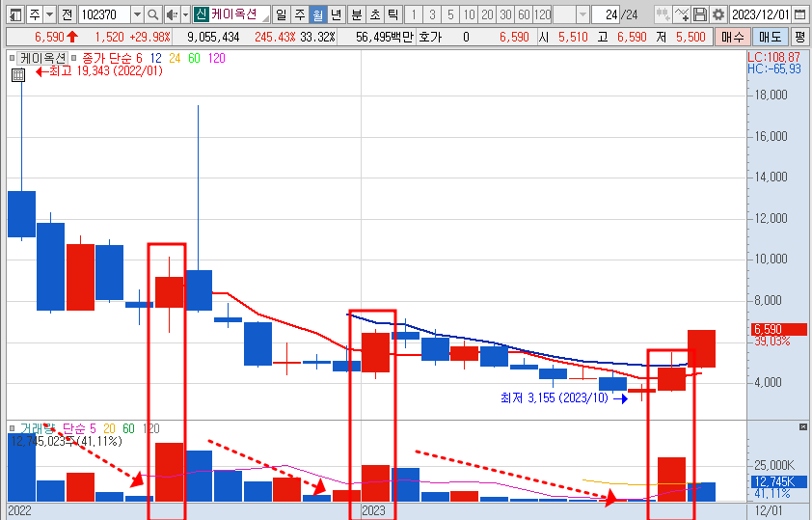Switch to 초 second chart
Screen dimensions: 812x520
[375, 14]
